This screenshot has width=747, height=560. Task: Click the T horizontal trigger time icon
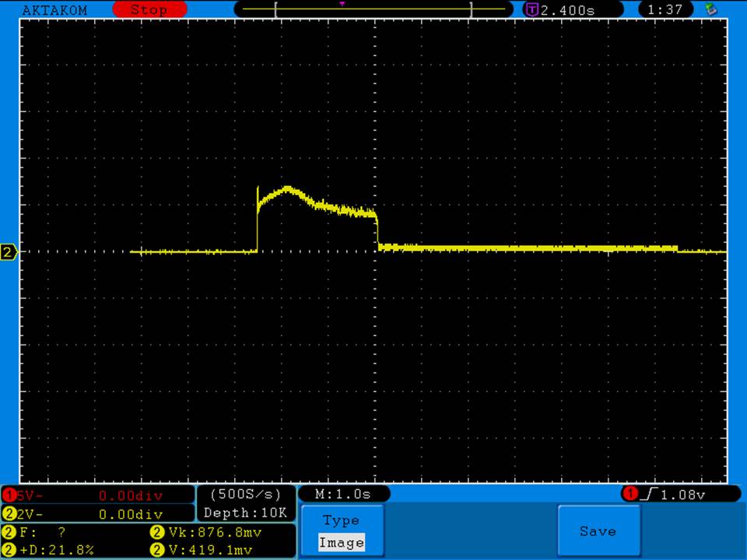point(531,10)
